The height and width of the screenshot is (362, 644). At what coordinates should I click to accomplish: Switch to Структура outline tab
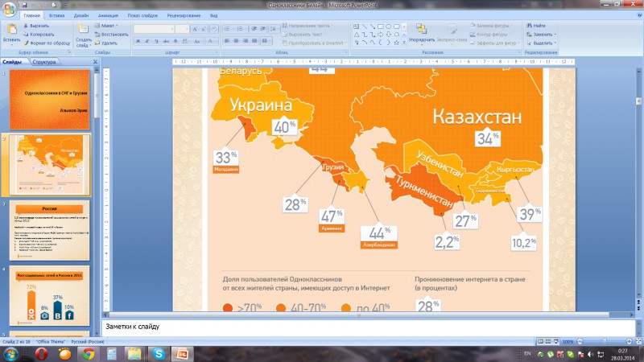pos(44,62)
